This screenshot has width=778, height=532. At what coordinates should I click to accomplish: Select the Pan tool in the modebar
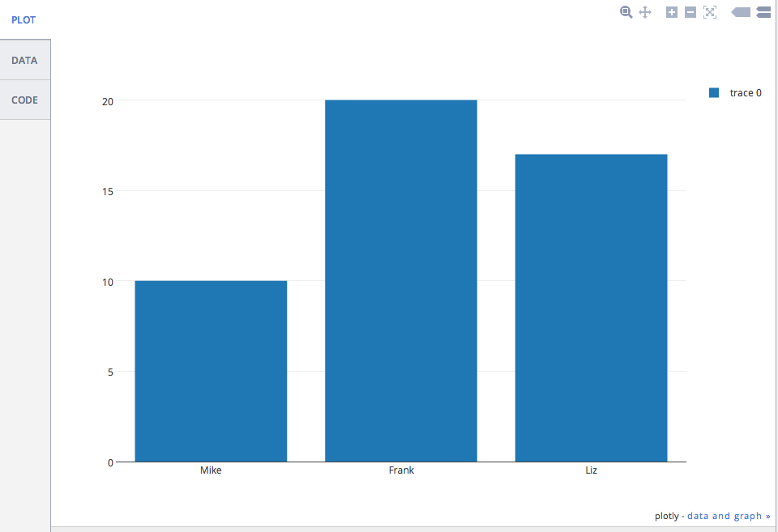[x=645, y=12]
